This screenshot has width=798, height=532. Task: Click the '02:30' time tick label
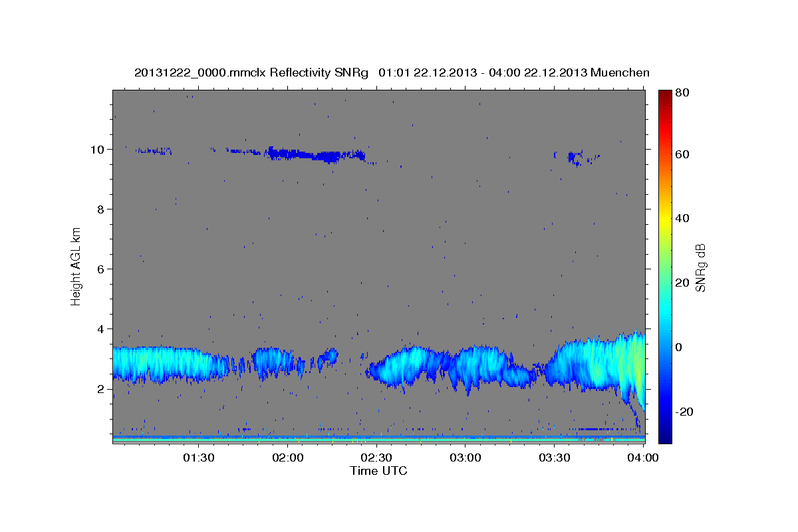(376, 458)
